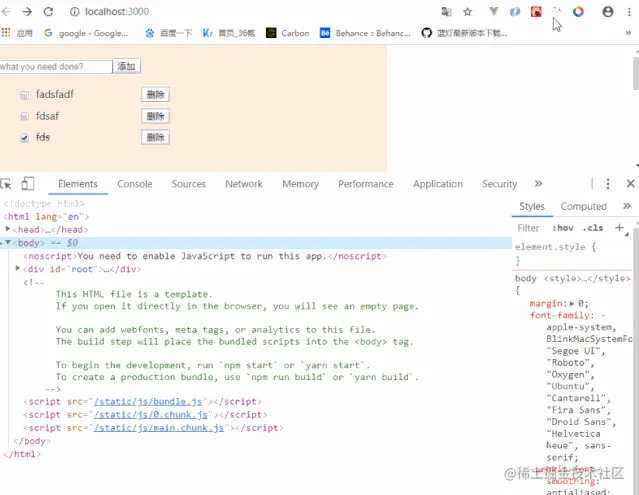Image resolution: width=639 pixels, height=495 pixels.
Task: Switch to the Security tab
Action: [499, 184]
